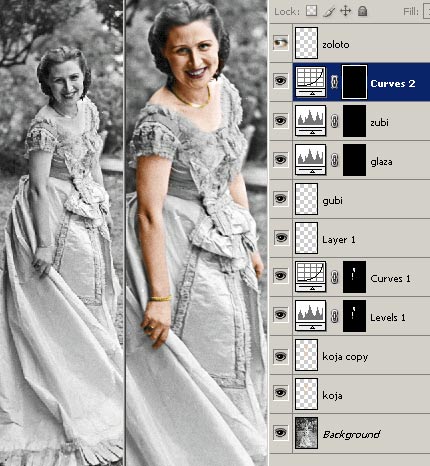Select the zubi levels adjustment icon
The width and height of the screenshot is (430, 466).
[311, 121]
